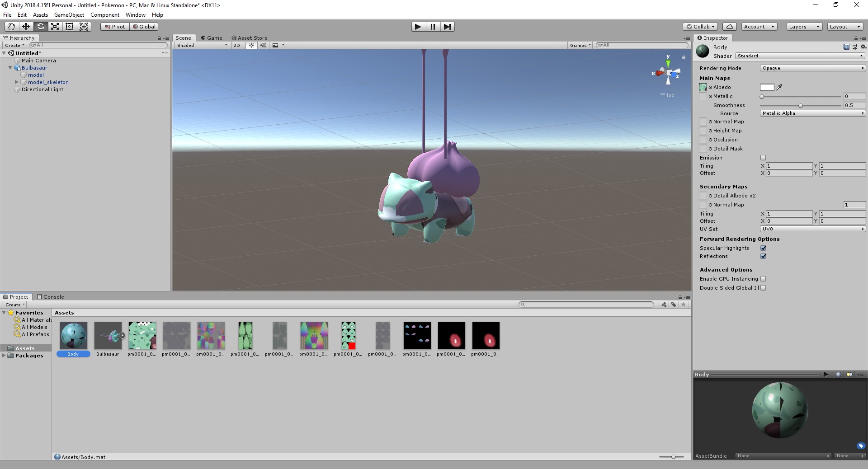Search assets by type icon

coord(664,305)
